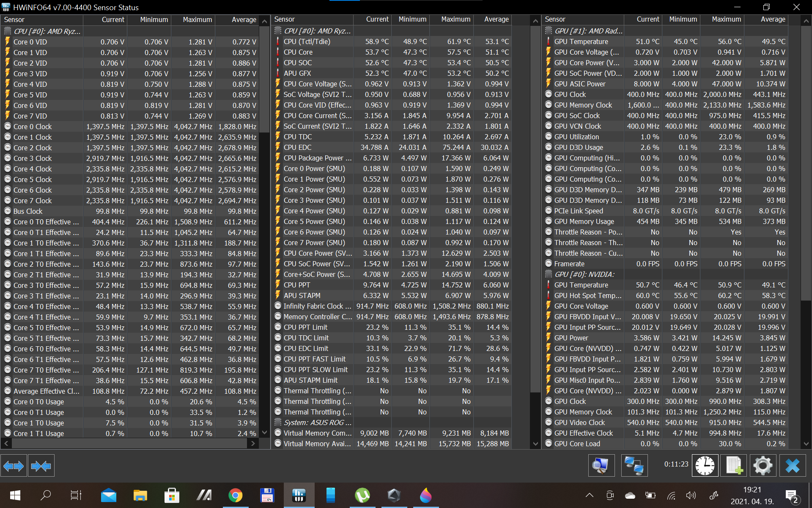Click the expand columns arrows button
The width and height of the screenshot is (812, 508).
pyautogui.click(x=14, y=466)
